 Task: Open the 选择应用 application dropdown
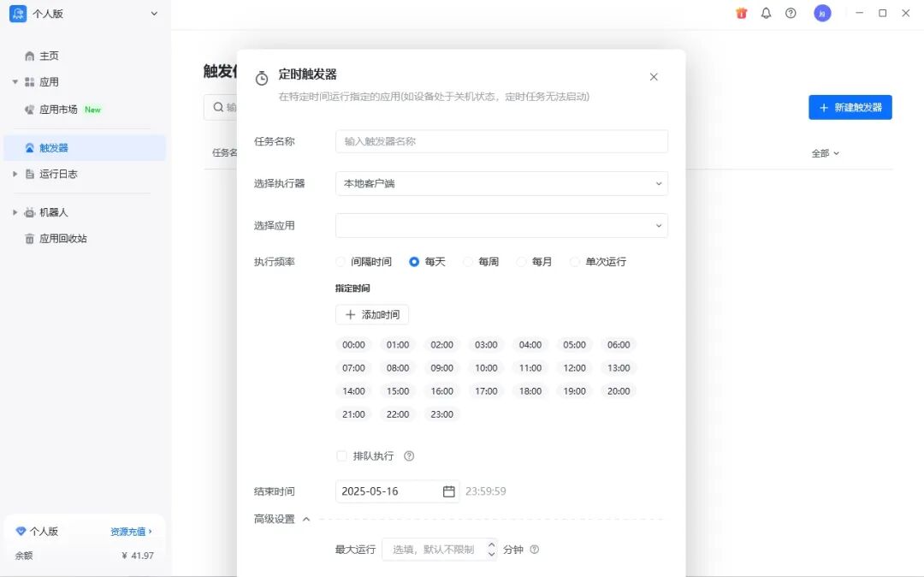coord(501,225)
